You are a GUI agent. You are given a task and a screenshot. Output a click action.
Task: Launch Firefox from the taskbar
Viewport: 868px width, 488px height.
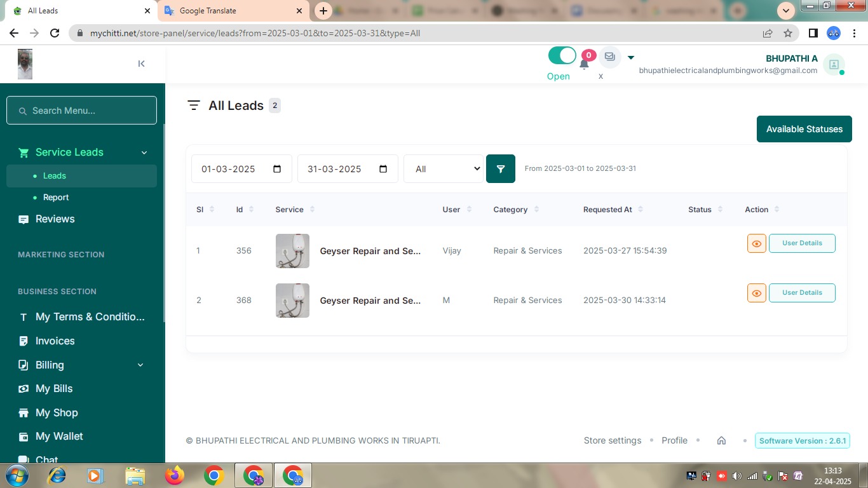coord(174,475)
